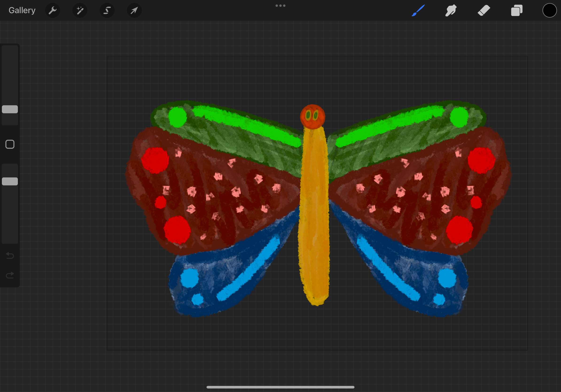Click the yellow butterfly body on canvas
The image size is (561, 392).
pos(314,215)
